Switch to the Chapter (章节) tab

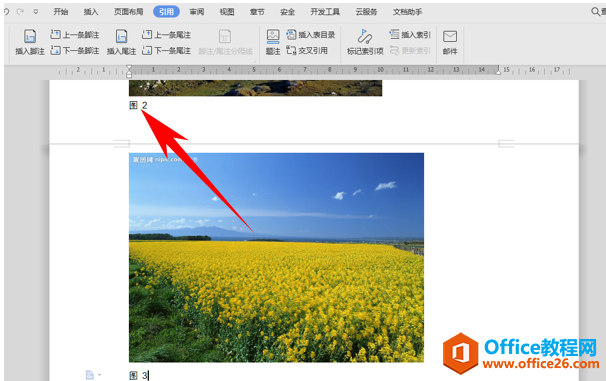(x=257, y=12)
